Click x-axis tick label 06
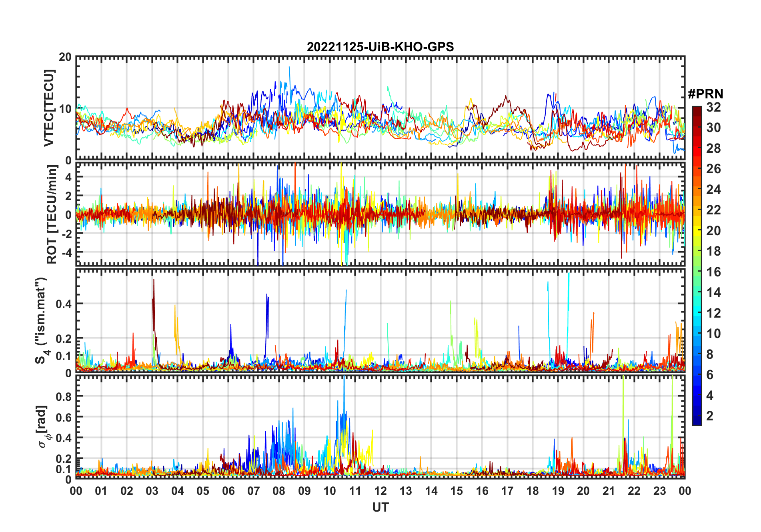 click(228, 491)
